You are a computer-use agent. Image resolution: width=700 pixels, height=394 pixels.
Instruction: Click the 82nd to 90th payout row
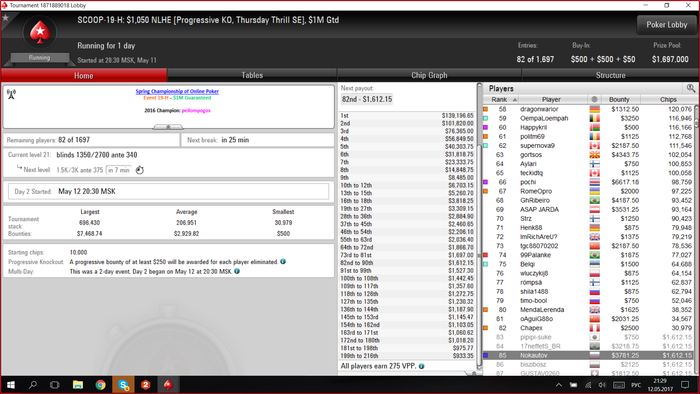[407, 263]
